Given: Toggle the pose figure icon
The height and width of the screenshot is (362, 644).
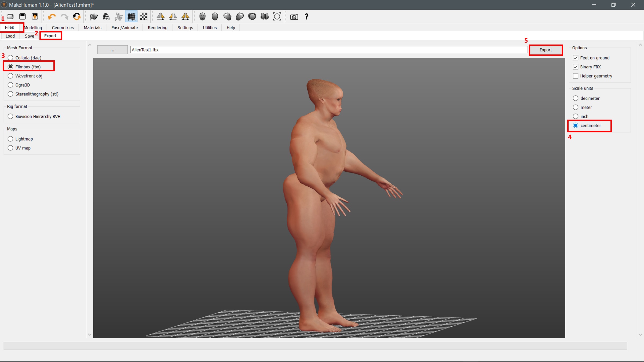Looking at the screenshot, I should 119,17.
